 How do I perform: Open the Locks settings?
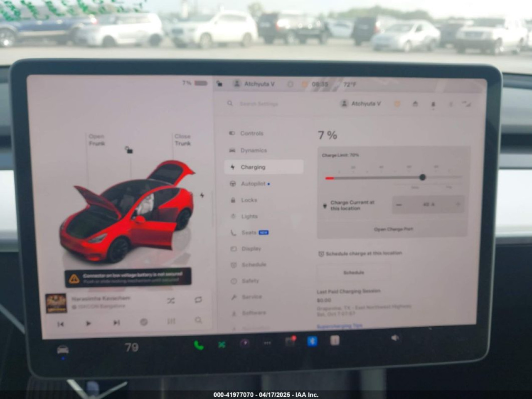coord(244,200)
